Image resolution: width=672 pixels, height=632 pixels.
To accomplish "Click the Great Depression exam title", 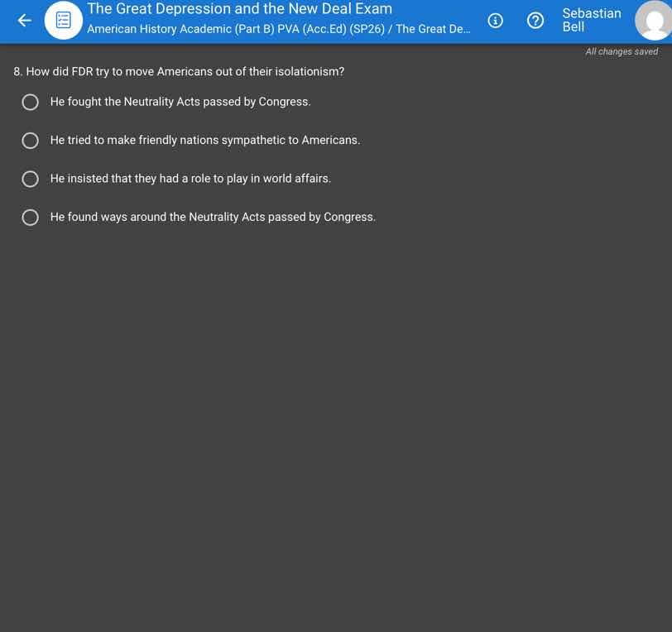I will click(x=239, y=8).
